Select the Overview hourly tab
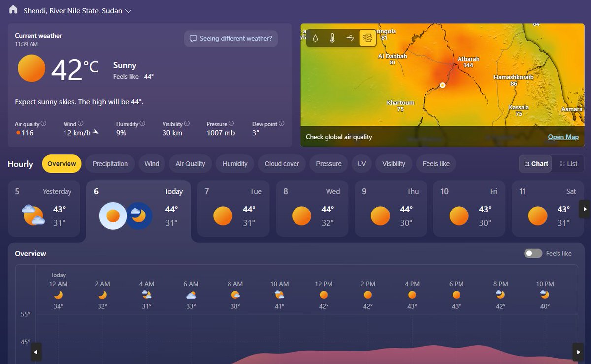591x364 pixels. point(62,164)
